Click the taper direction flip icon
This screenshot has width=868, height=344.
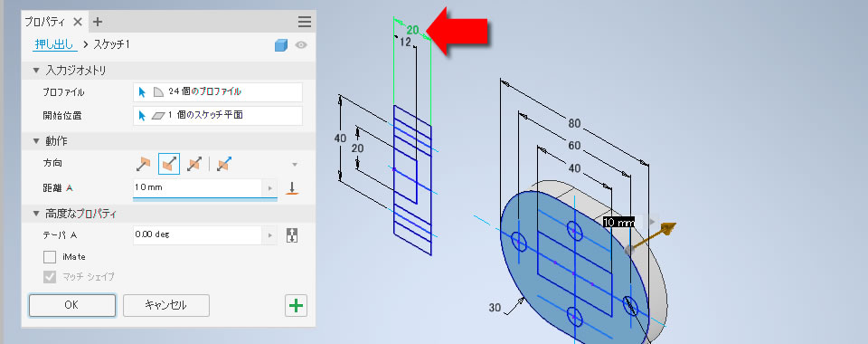[x=292, y=234]
